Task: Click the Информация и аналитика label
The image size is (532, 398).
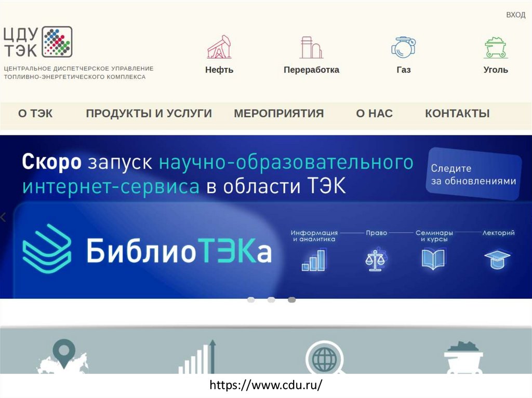Action: pyautogui.click(x=314, y=236)
